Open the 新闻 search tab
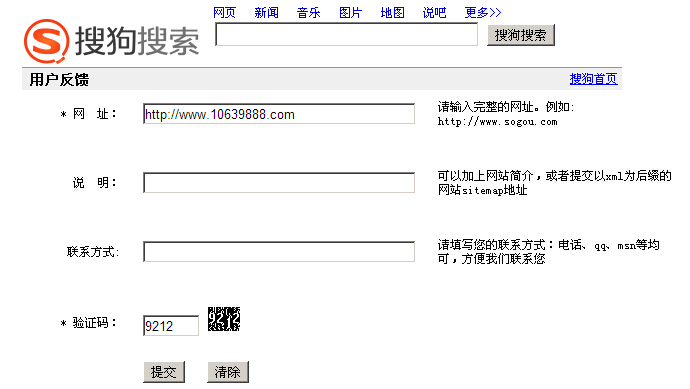The height and width of the screenshot is (389, 690). point(266,12)
